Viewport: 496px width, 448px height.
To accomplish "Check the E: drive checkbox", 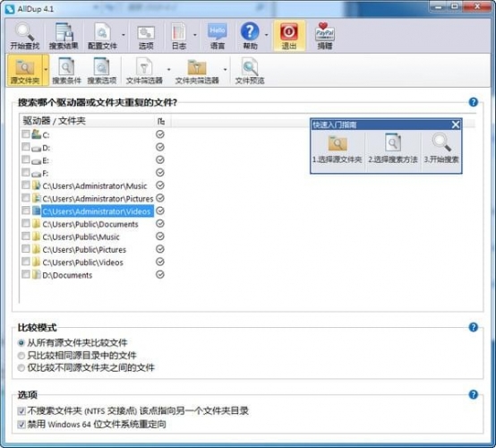I will 26,159.
